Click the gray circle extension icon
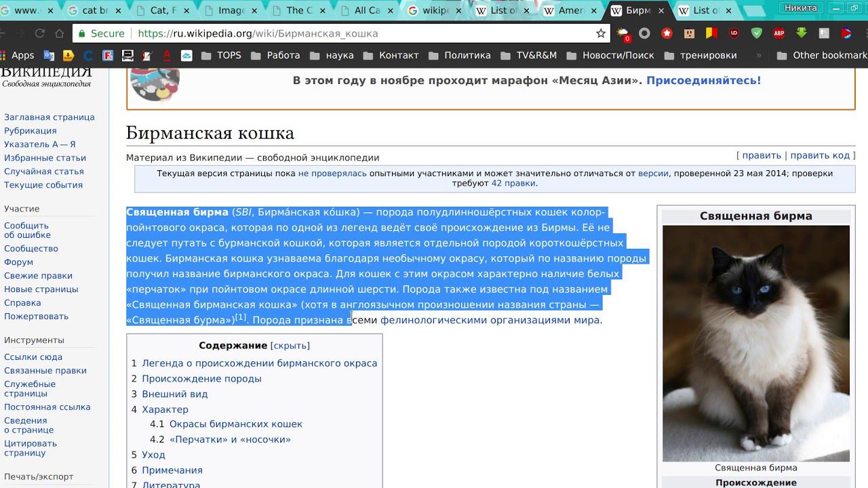 pyautogui.click(x=644, y=33)
